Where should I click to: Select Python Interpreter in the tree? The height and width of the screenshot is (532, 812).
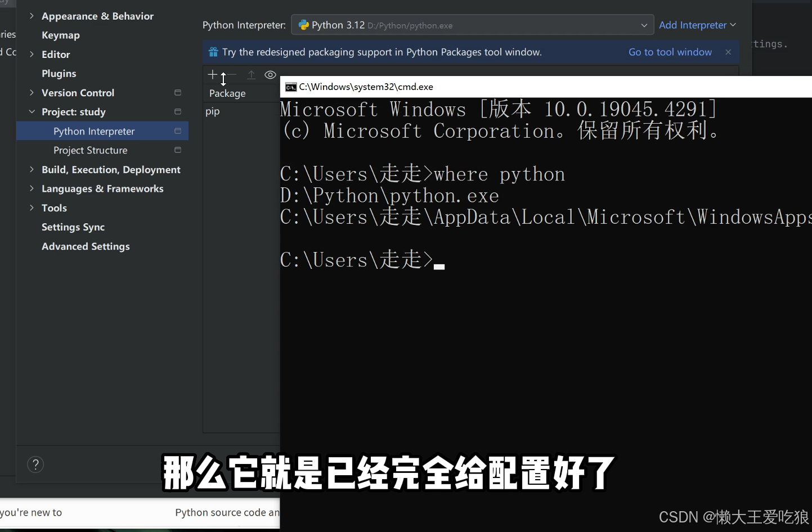[x=102, y=131]
